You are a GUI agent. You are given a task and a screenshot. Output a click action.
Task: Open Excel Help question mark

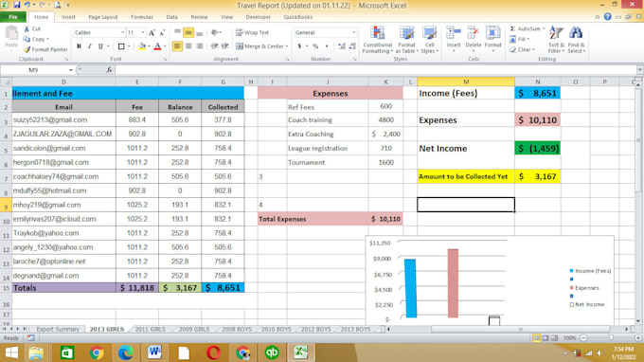pos(607,17)
